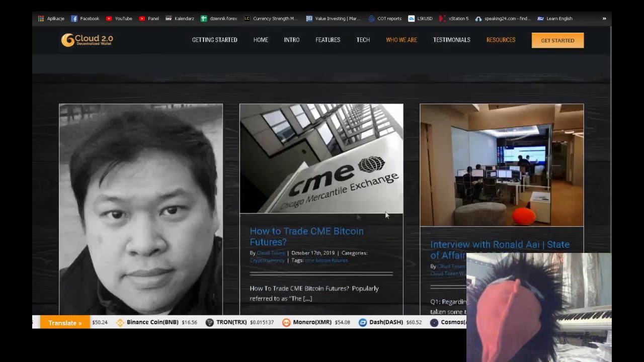This screenshot has width=644, height=362.
Task: Open the xStation 5 bookmark
Action: click(454, 19)
